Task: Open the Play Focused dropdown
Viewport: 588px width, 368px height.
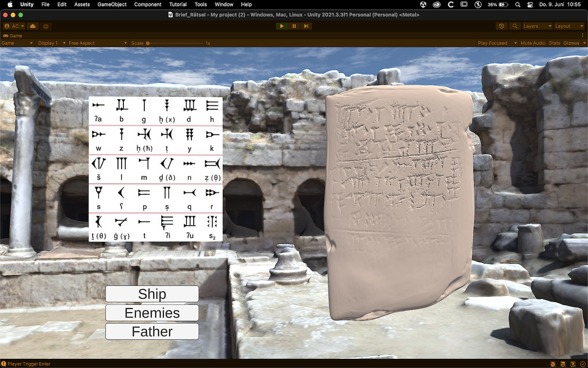Action: point(497,43)
